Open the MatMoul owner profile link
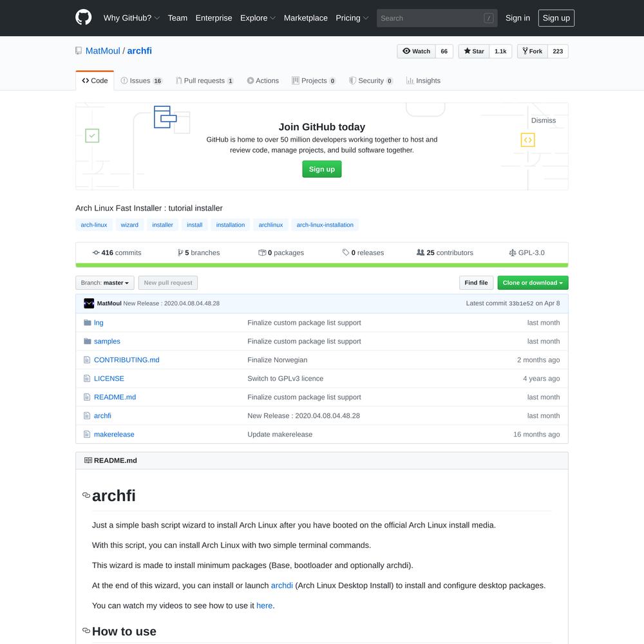Image resolution: width=644 pixels, height=644 pixels. click(x=102, y=51)
